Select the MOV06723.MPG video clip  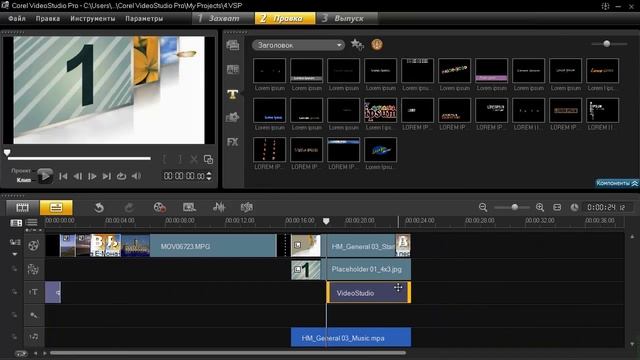(x=213, y=246)
